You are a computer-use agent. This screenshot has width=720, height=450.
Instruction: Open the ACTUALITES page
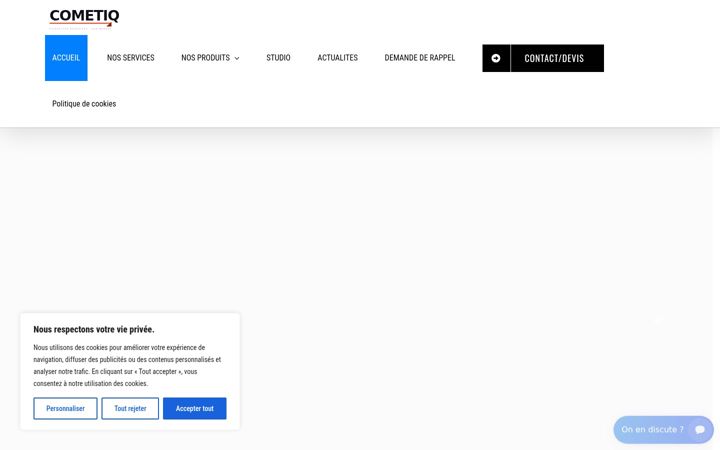pos(338,58)
